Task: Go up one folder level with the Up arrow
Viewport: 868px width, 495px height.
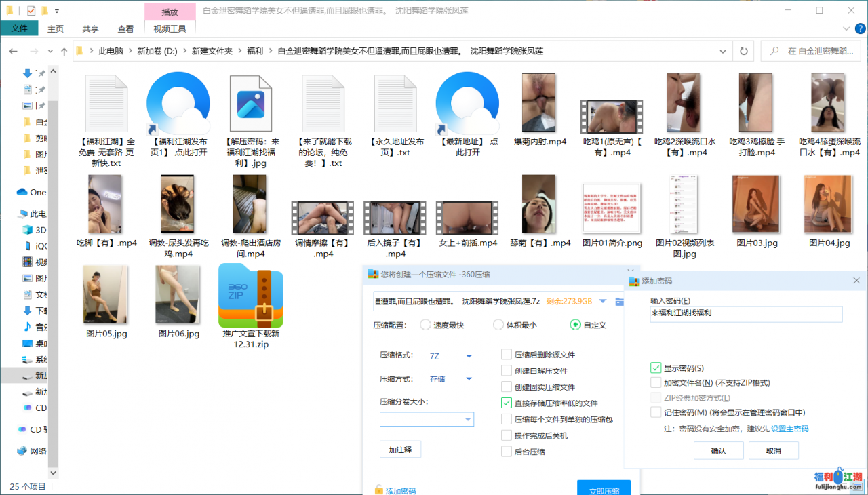Action: pyautogui.click(x=64, y=52)
